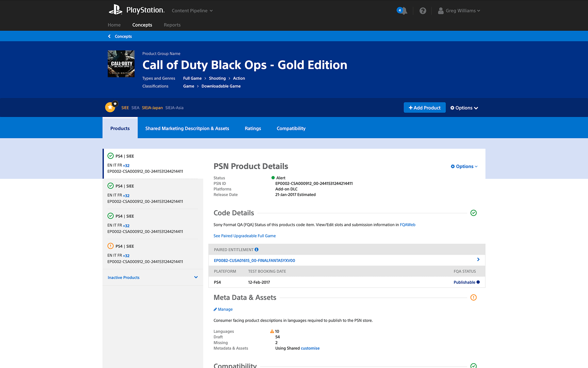Go to the Home menu item
The image size is (588, 368).
click(114, 25)
